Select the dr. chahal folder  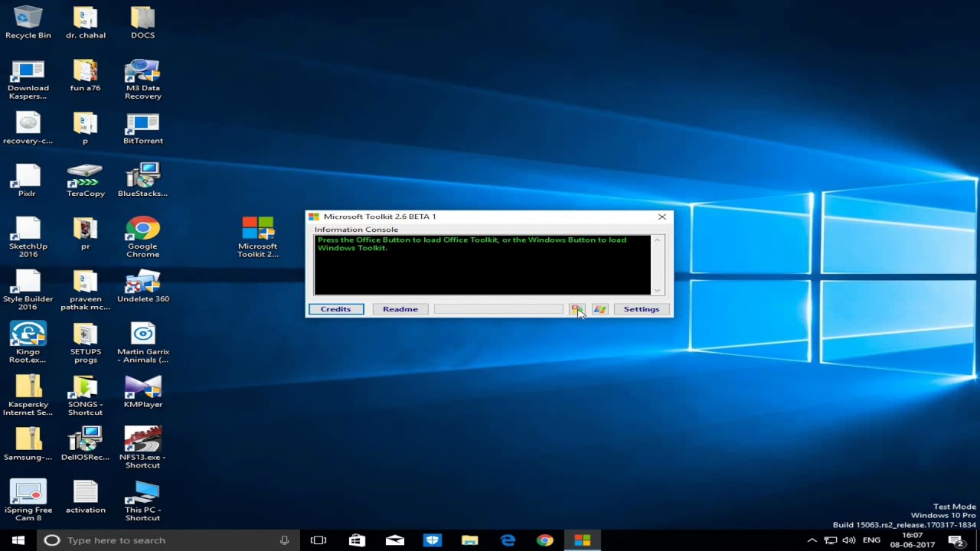[86, 22]
